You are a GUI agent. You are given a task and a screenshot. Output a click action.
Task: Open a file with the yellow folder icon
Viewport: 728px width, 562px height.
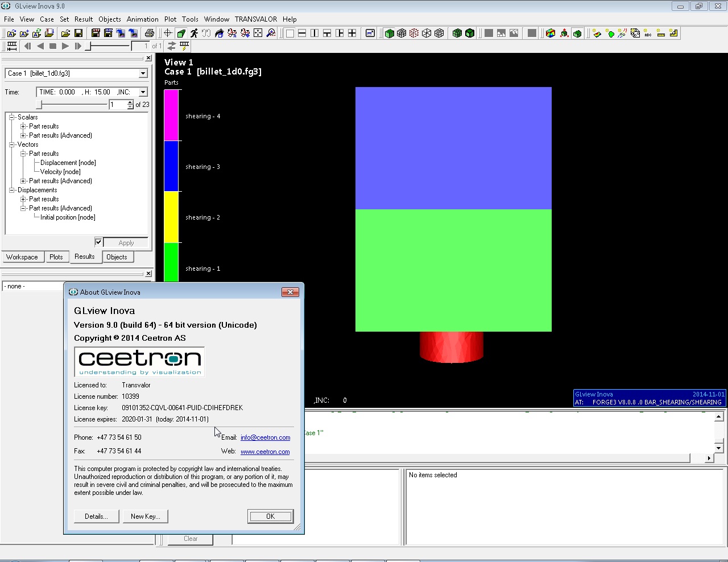click(x=66, y=33)
